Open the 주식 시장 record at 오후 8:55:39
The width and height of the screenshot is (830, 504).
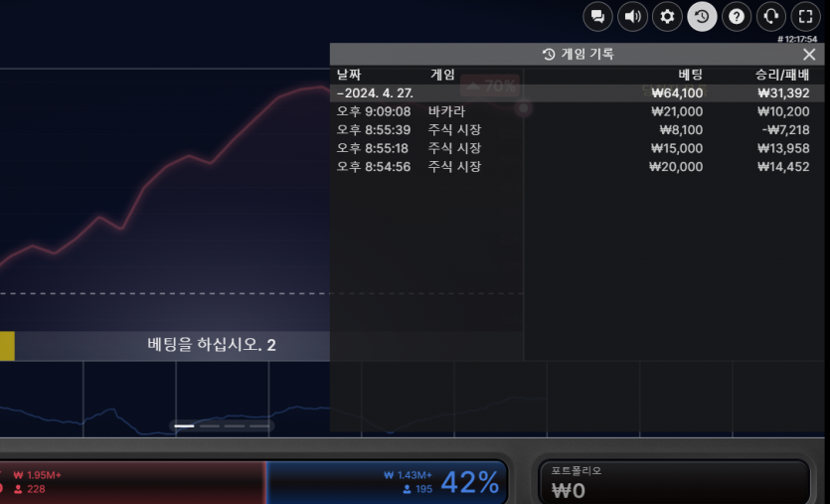[x=453, y=129]
